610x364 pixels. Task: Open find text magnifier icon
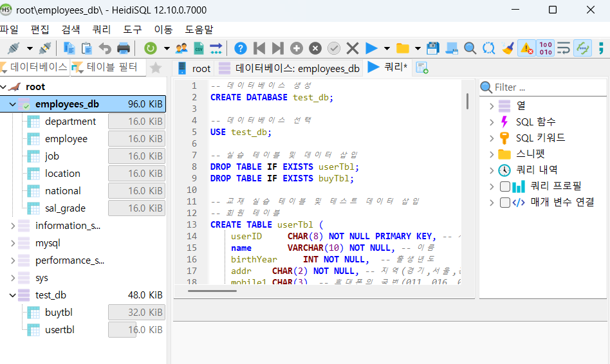point(470,48)
